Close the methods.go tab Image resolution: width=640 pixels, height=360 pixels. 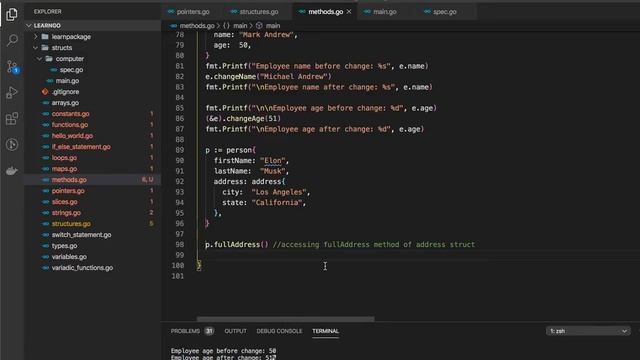pos(349,12)
